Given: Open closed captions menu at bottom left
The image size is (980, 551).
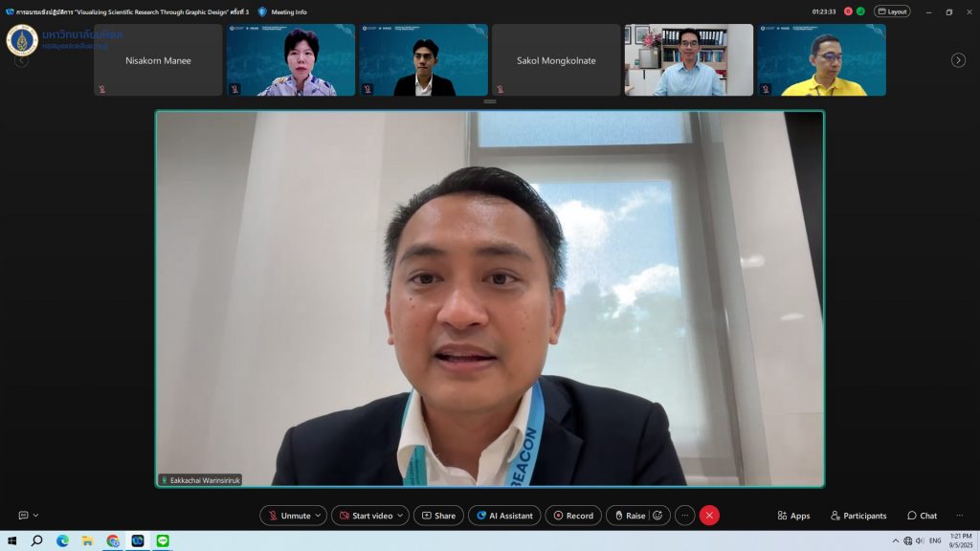Looking at the screenshot, I should point(29,516).
